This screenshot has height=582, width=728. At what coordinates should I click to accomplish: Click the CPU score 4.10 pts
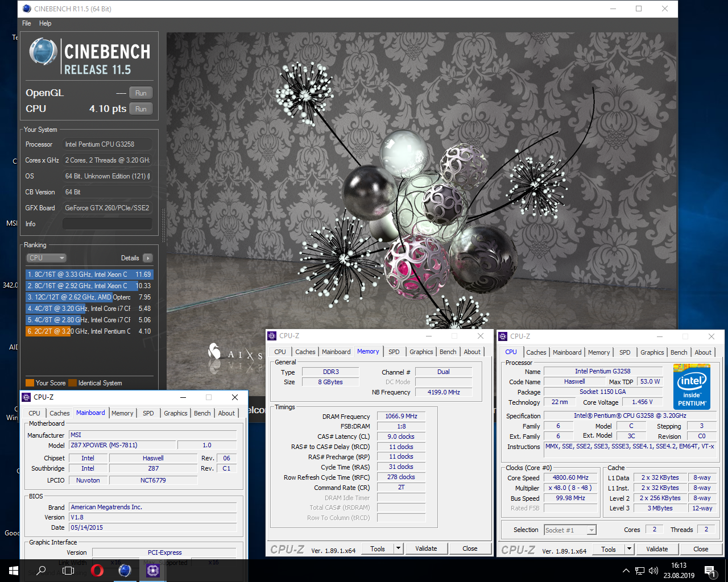[x=107, y=109]
